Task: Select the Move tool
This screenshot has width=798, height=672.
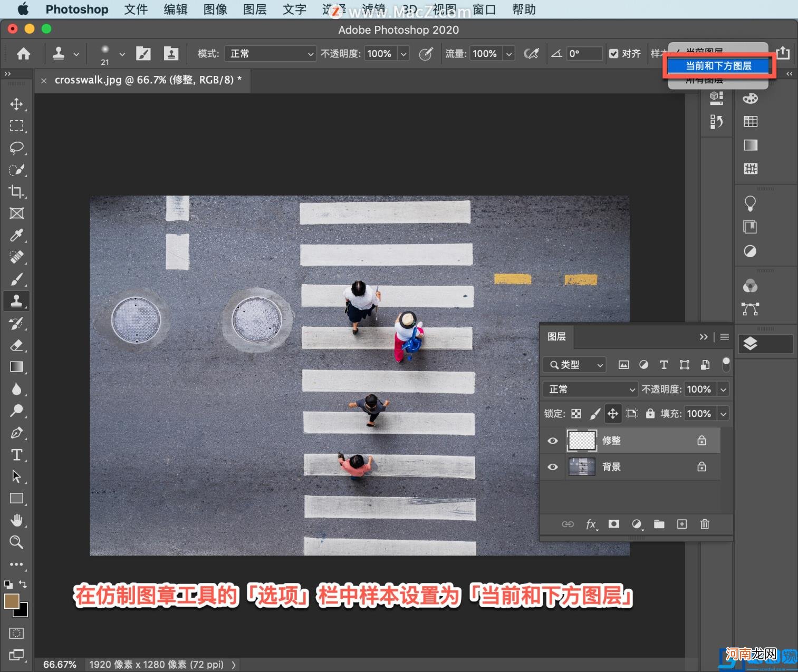Action: pyautogui.click(x=16, y=104)
